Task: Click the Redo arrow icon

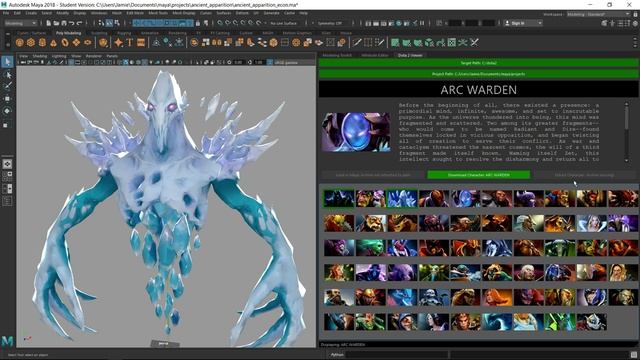Action: (x=80, y=23)
